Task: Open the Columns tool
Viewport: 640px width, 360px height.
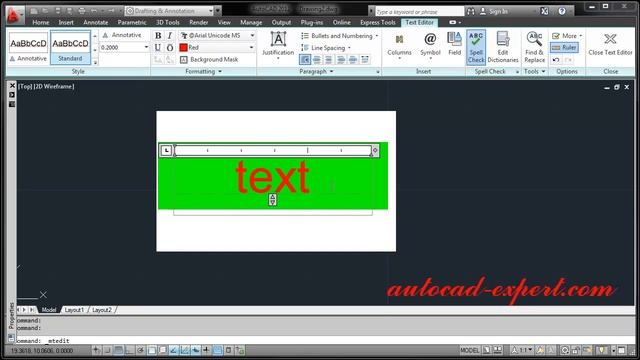Action: coord(399,46)
